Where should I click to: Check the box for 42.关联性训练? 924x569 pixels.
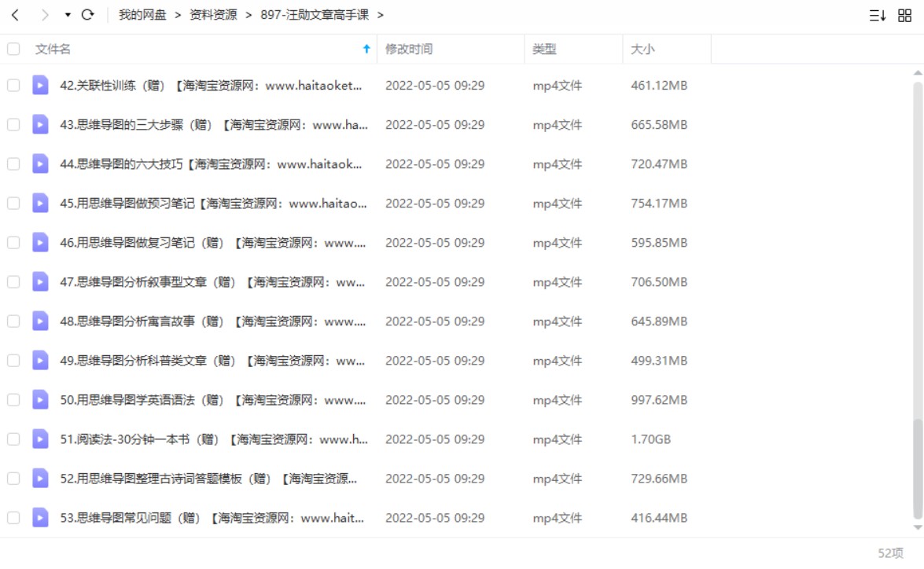pos(13,86)
